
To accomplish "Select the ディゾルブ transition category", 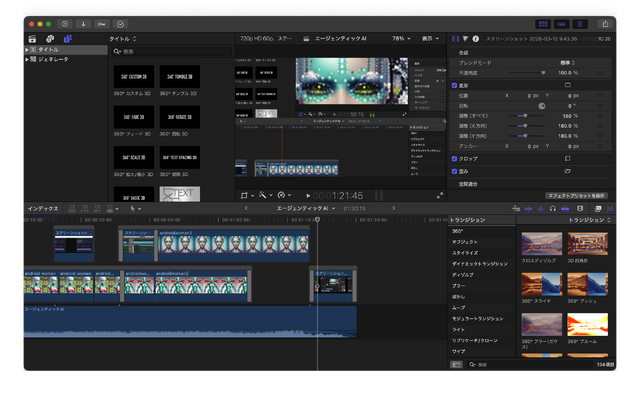I will tap(463, 274).
